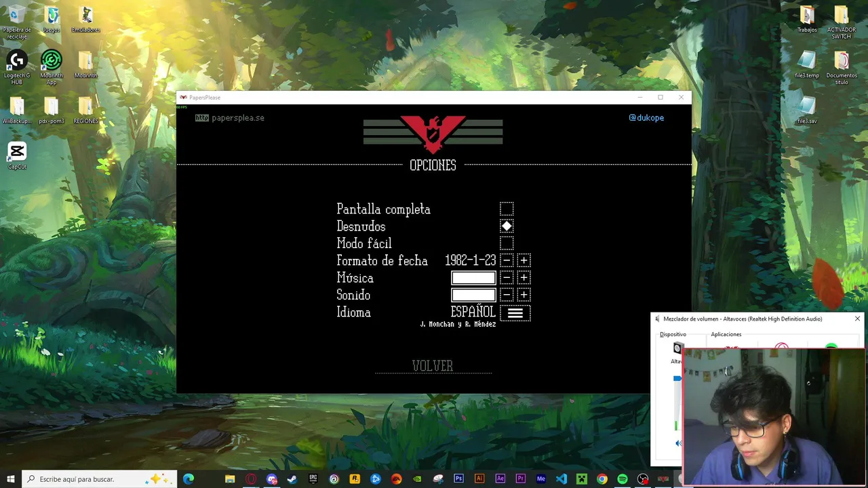Image resolution: width=868 pixels, height=488 pixels.
Task: Select the Trabajos desktop folder
Action: pos(807,19)
